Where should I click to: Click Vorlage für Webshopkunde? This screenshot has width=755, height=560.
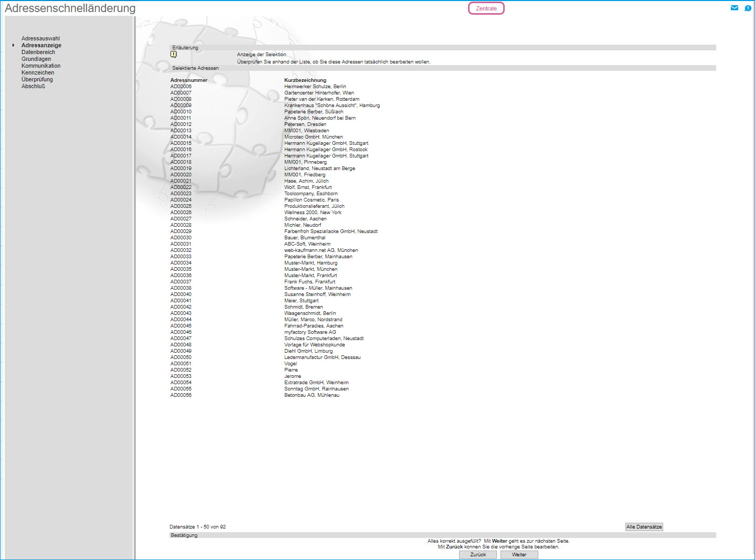tap(315, 345)
